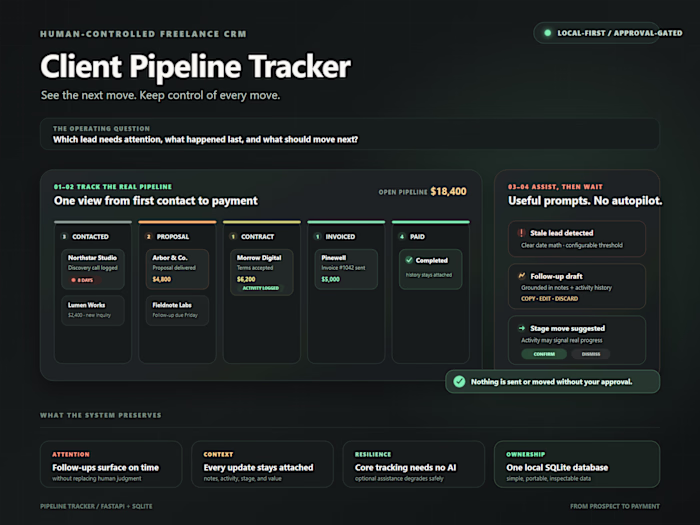The image size is (700, 525).
Task: Click Discovery call logged on Northstar Studio
Action: click(x=92, y=268)
